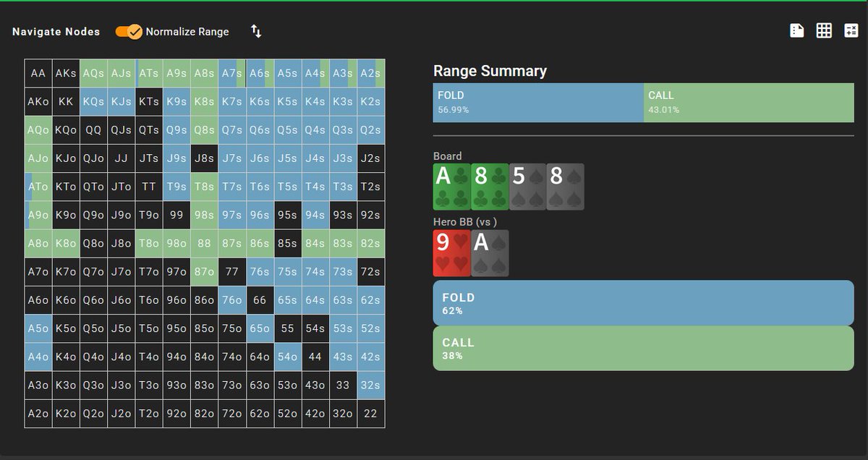Viewport: 868px width, 460px height.
Task: Select the A5o hand cell
Action: coord(38,328)
